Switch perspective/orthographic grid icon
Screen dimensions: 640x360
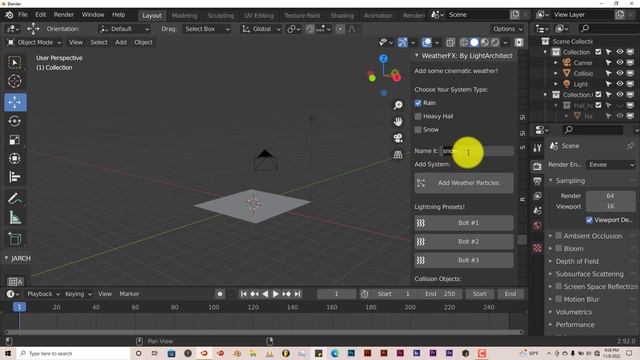click(x=398, y=155)
